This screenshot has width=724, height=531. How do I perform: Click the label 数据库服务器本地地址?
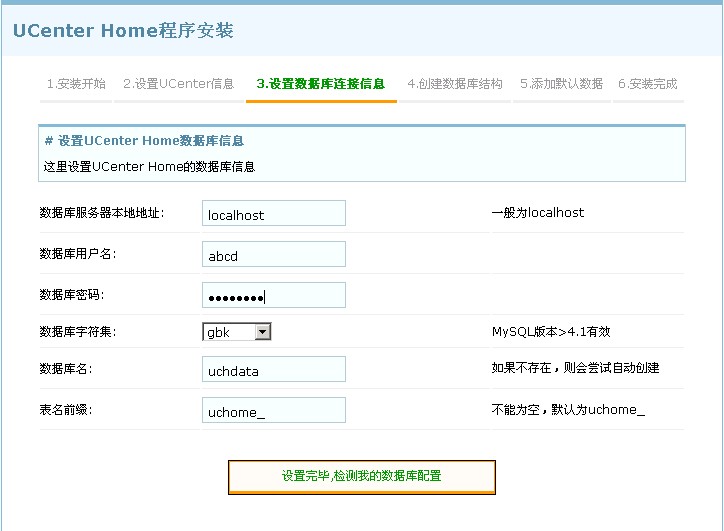click(x=102, y=213)
